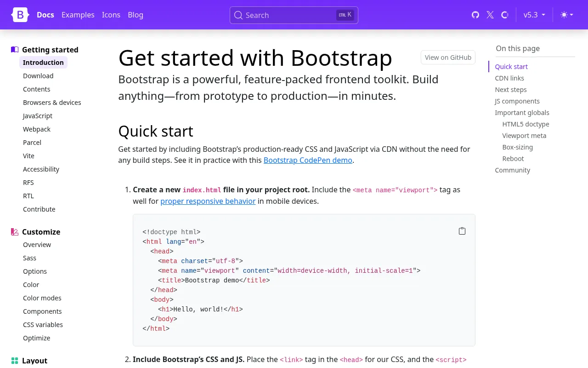
Task: Jump to Community section
Action: pos(512,170)
